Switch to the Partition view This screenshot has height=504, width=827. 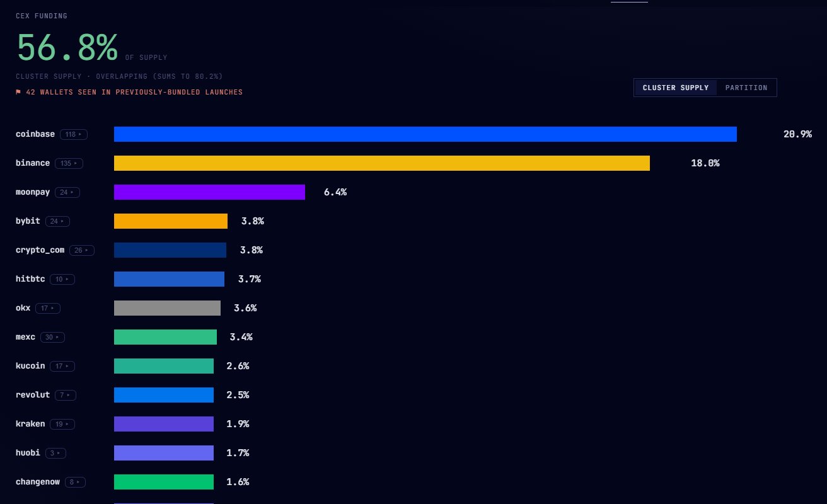point(746,88)
